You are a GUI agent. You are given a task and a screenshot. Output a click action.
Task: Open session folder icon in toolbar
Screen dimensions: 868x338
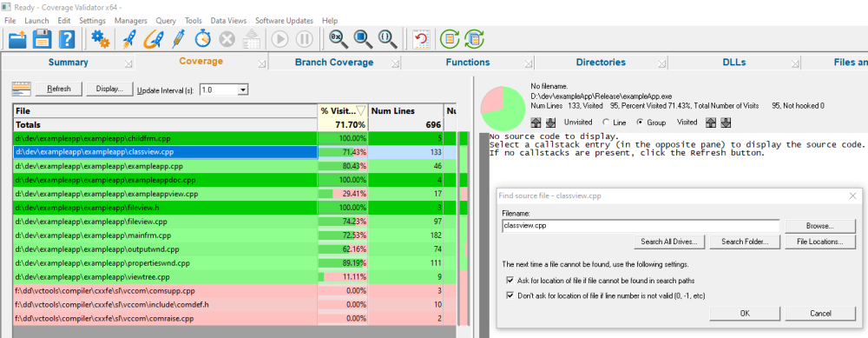coord(17,39)
